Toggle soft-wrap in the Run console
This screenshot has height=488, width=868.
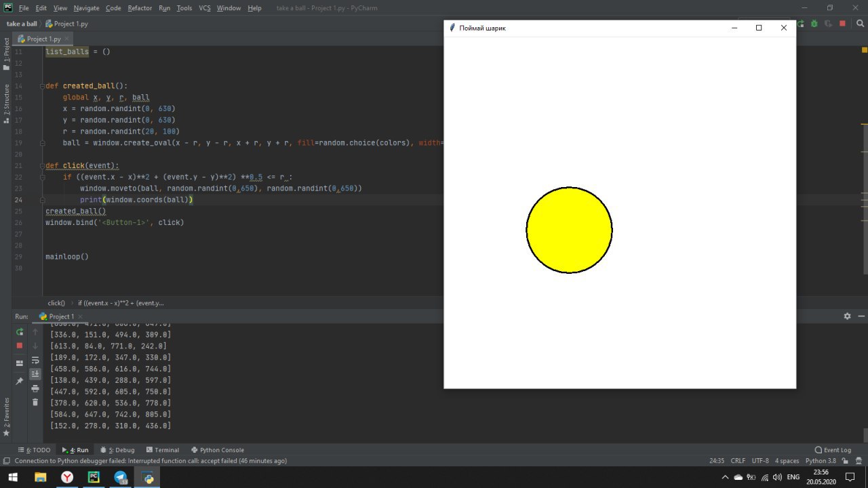click(35, 360)
